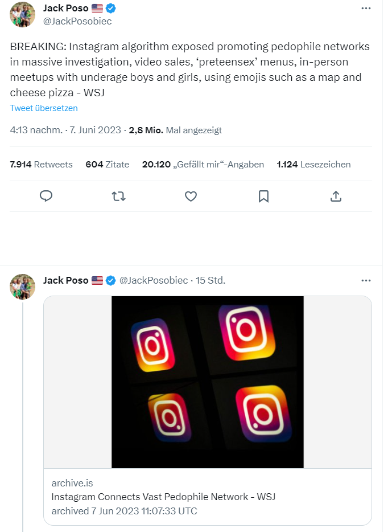Open the archive.is WSJ article link
The width and height of the screenshot is (392, 532).
tap(163, 497)
